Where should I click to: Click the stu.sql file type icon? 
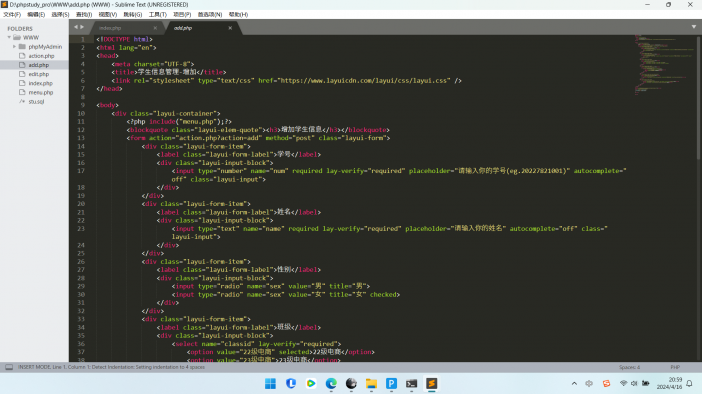pyautogui.click(x=22, y=102)
